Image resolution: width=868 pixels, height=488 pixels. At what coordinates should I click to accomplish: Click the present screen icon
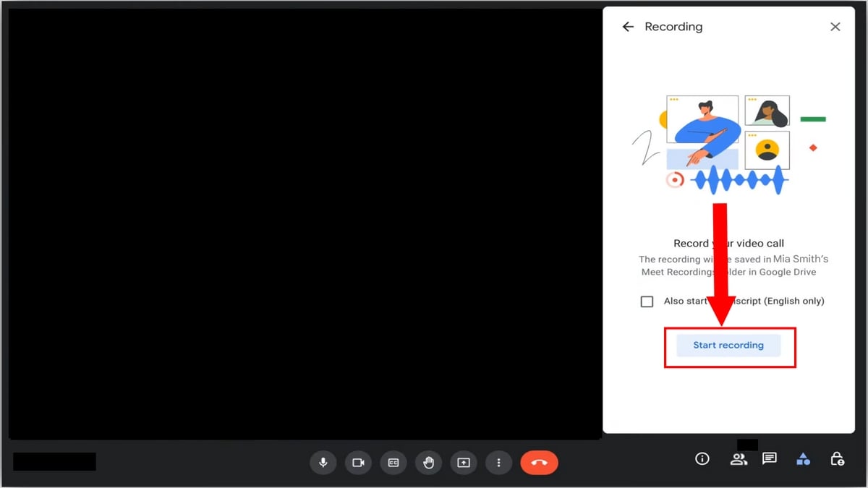tap(464, 463)
